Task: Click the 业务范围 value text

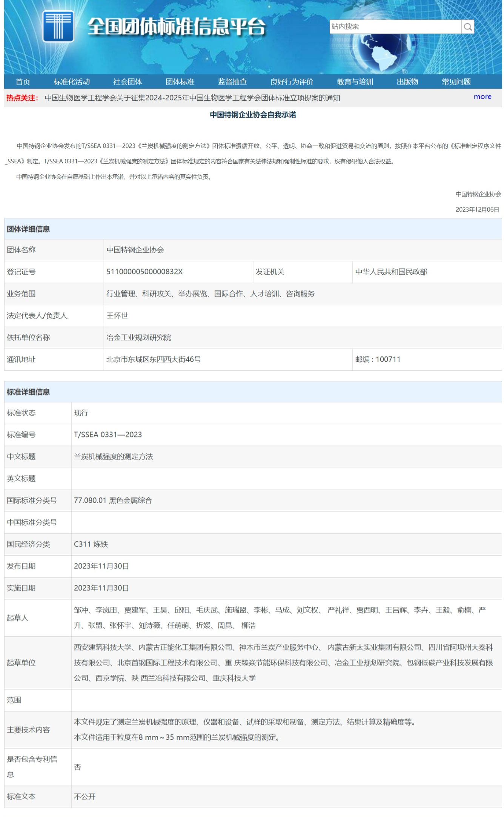Action: [x=211, y=294]
